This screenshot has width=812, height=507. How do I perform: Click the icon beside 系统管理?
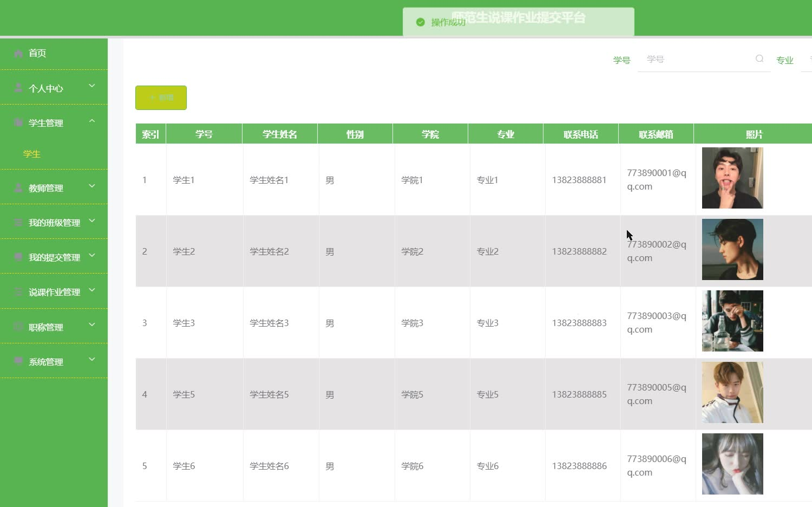(18, 362)
